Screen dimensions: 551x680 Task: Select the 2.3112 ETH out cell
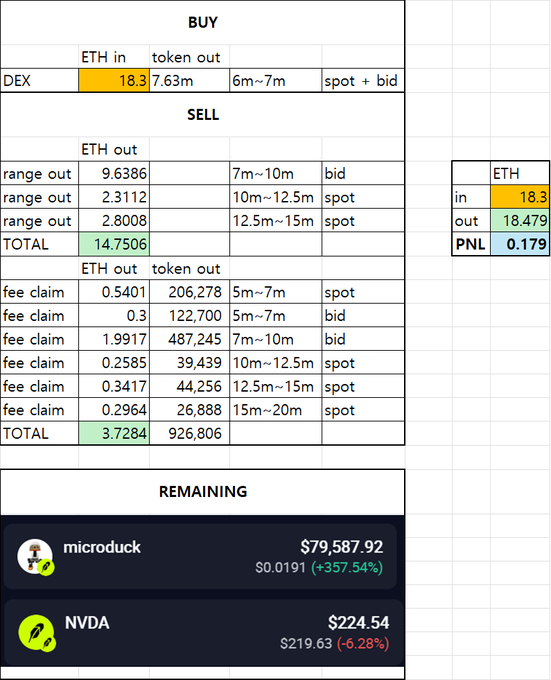click(114, 197)
